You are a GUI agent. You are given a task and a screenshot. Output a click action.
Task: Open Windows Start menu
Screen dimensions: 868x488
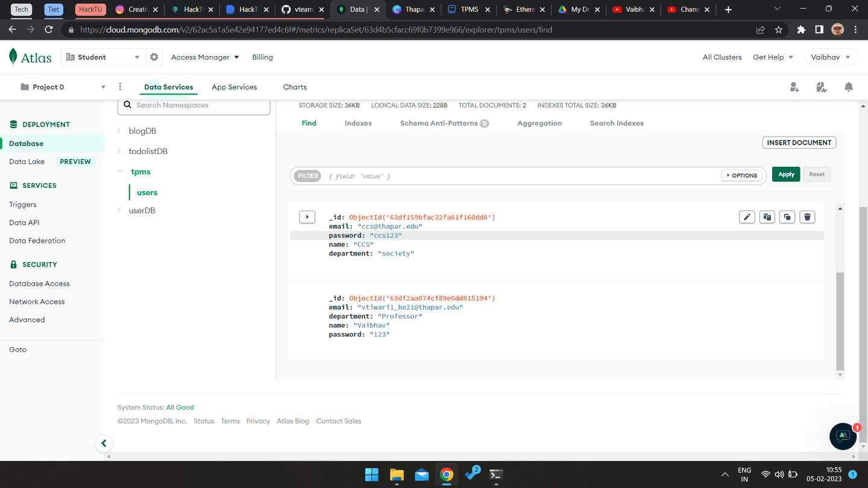point(372,475)
